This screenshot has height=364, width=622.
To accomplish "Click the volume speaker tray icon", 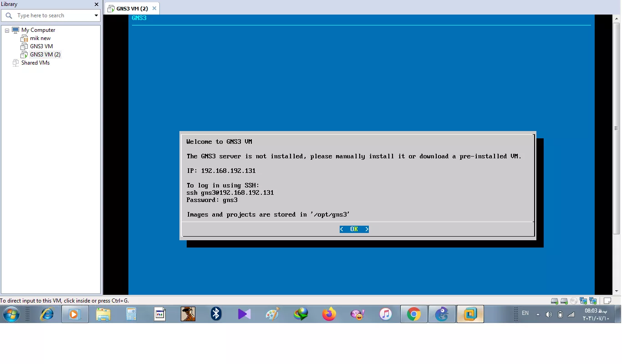I will coord(549,314).
